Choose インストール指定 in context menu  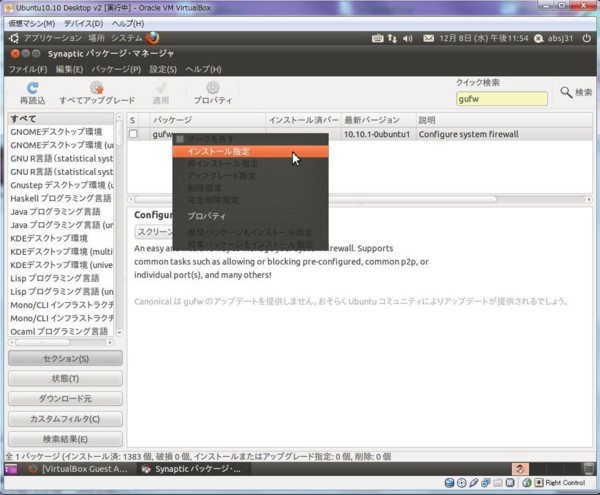point(250,151)
